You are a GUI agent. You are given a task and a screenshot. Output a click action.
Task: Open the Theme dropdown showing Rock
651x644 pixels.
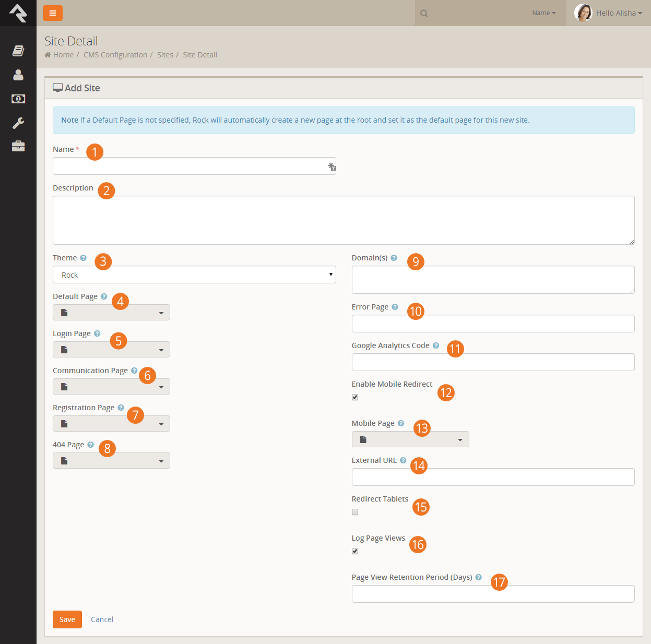194,275
